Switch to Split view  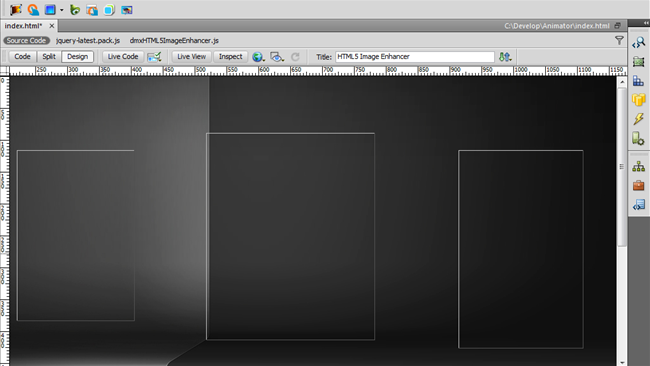(49, 56)
